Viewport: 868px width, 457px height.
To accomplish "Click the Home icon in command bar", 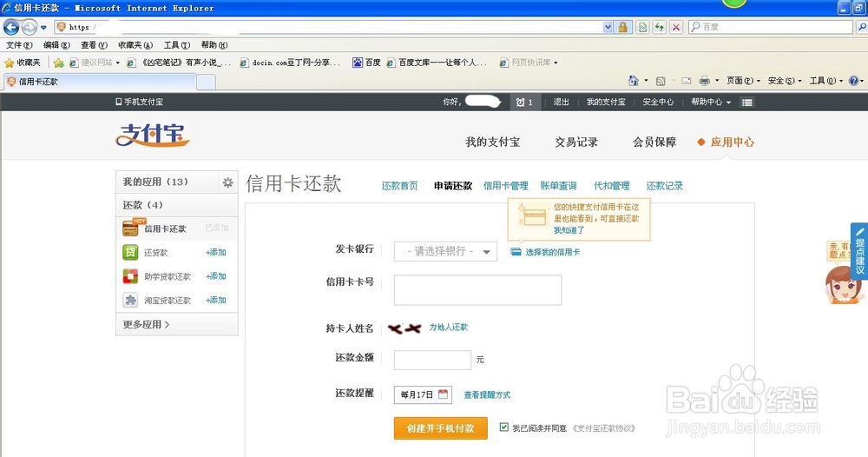I will (x=634, y=81).
